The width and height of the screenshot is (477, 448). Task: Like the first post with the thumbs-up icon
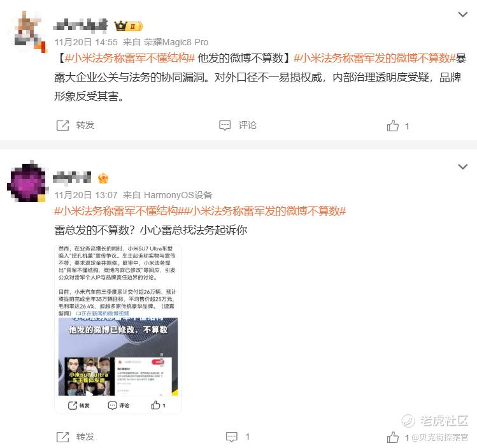tap(393, 126)
